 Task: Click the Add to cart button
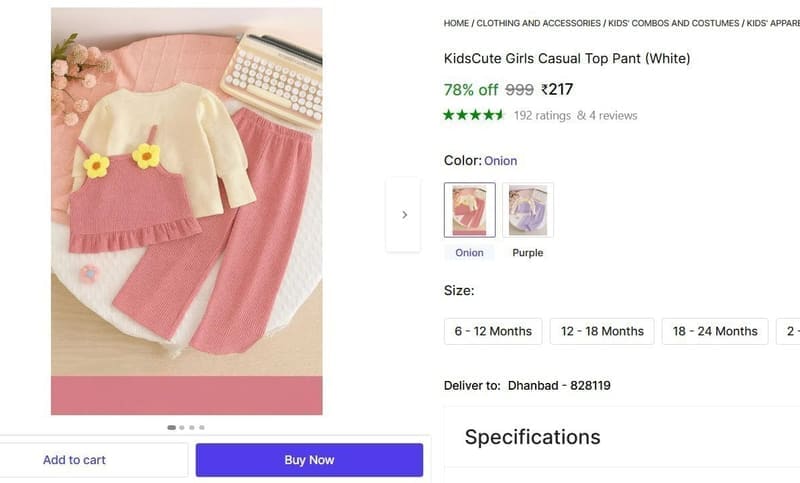pyautogui.click(x=74, y=460)
